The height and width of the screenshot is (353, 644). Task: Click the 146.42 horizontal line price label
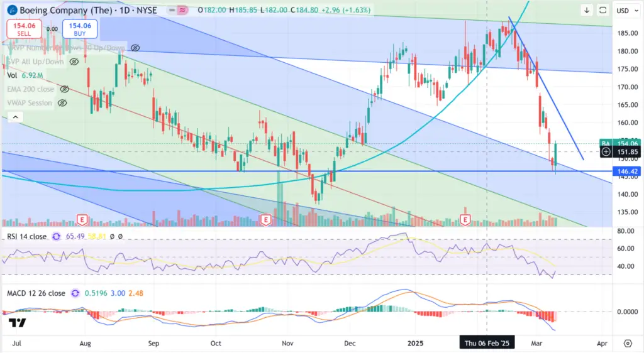[x=627, y=171]
